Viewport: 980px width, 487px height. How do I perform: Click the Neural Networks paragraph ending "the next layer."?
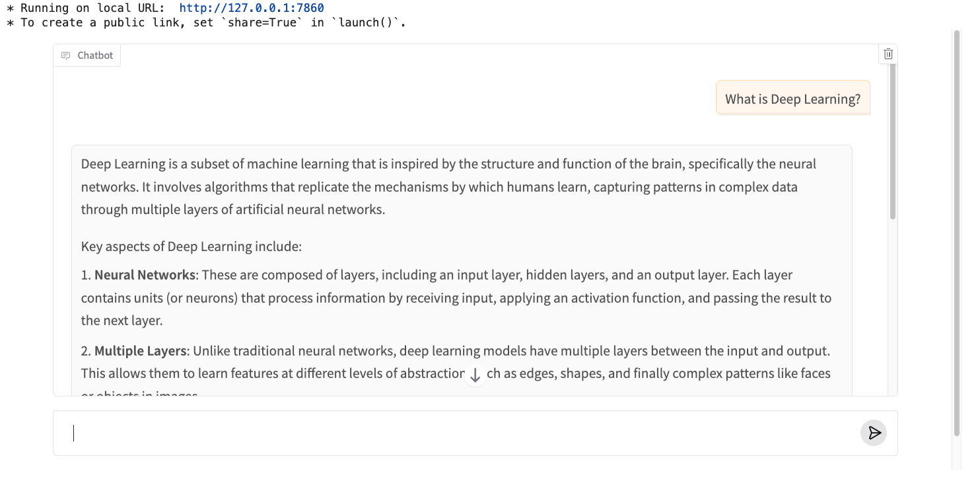[x=456, y=298]
